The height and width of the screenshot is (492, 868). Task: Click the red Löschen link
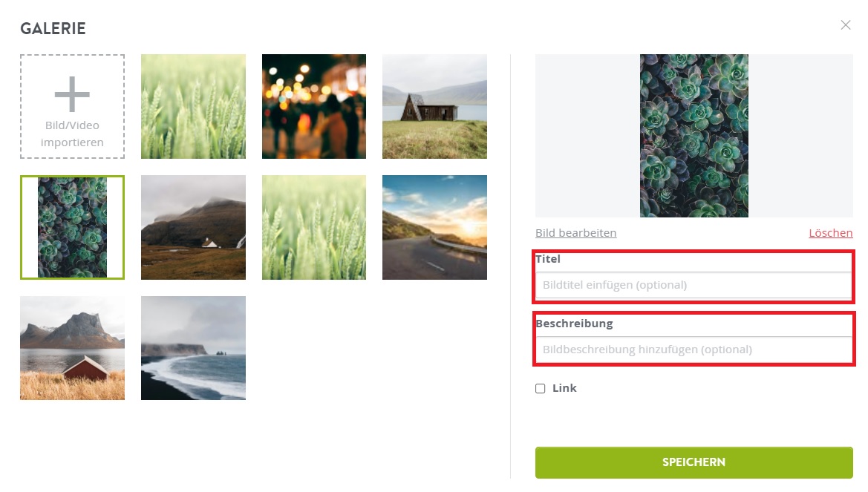coord(830,233)
